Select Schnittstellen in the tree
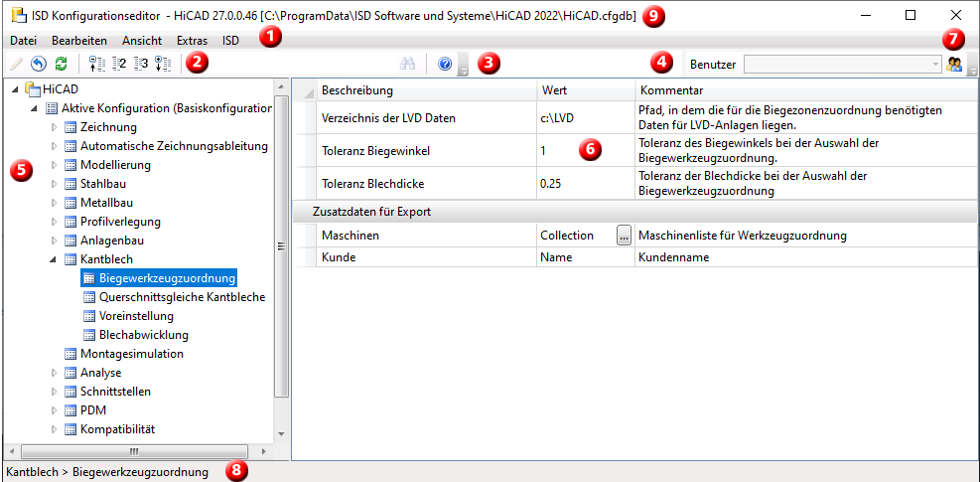Image resolution: width=980 pixels, height=482 pixels. click(115, 392)
